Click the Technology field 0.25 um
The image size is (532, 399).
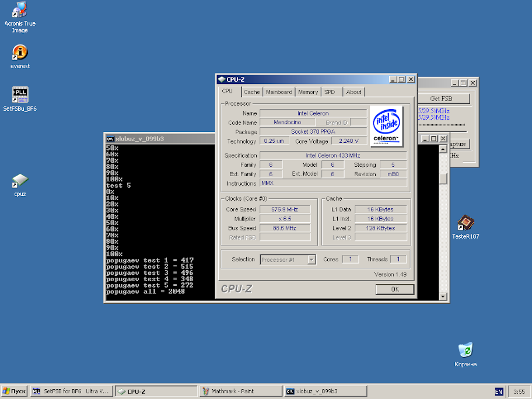pyautogui.click(x=274, y=141)
